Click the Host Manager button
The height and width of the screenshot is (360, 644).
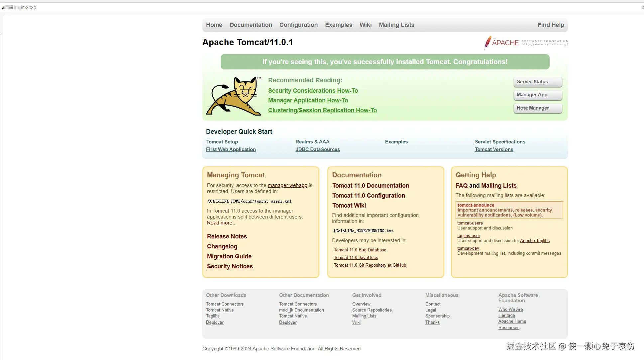point(537,108)
